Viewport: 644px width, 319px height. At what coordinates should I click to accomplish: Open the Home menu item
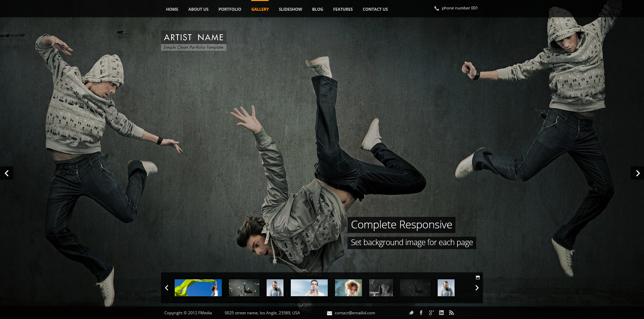(172, 9)
